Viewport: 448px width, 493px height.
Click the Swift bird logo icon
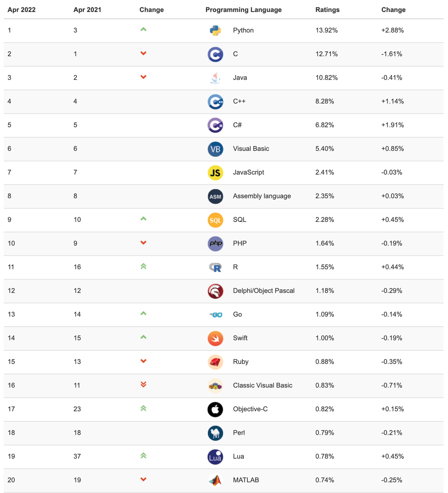[215, 338]
